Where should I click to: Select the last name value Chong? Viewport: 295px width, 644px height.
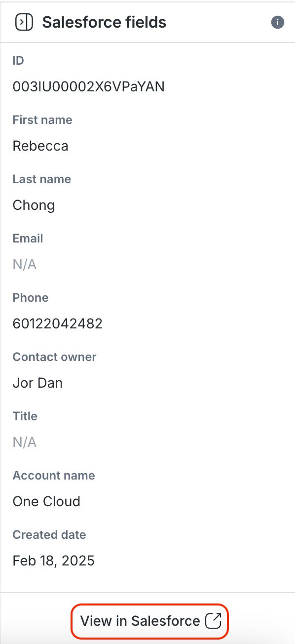coord(34,205)
